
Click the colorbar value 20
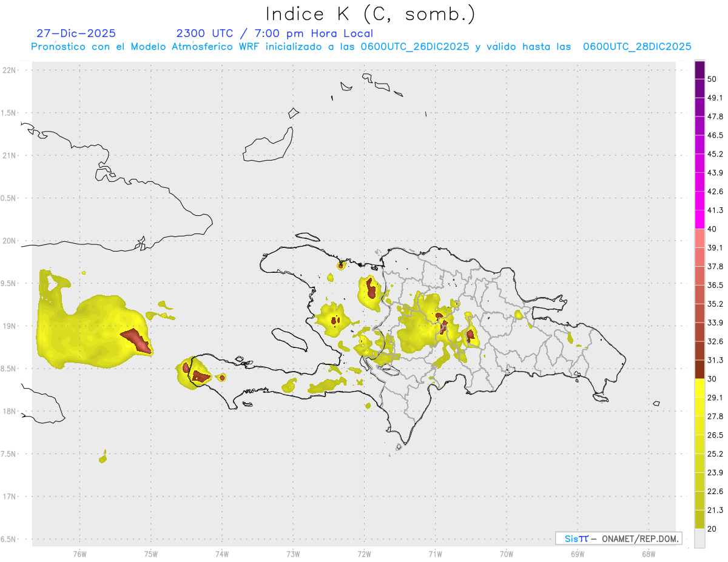[x=712, y=528]
